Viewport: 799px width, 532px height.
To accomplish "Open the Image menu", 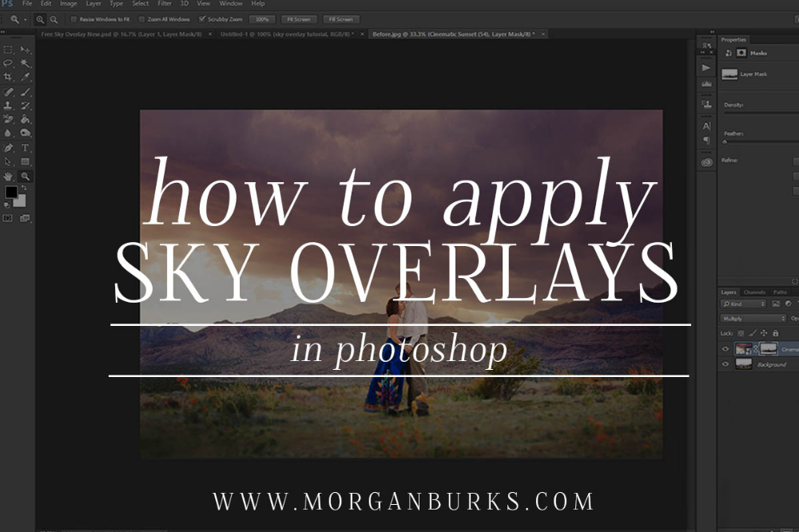I will pyautogui.click(x=68, y=3).
